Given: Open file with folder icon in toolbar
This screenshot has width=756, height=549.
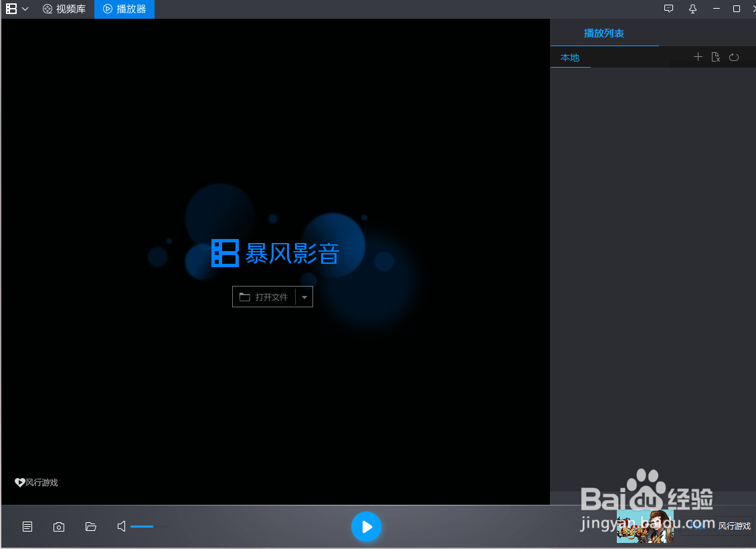Looking at the screenshot, I should [x=90, y=526].
